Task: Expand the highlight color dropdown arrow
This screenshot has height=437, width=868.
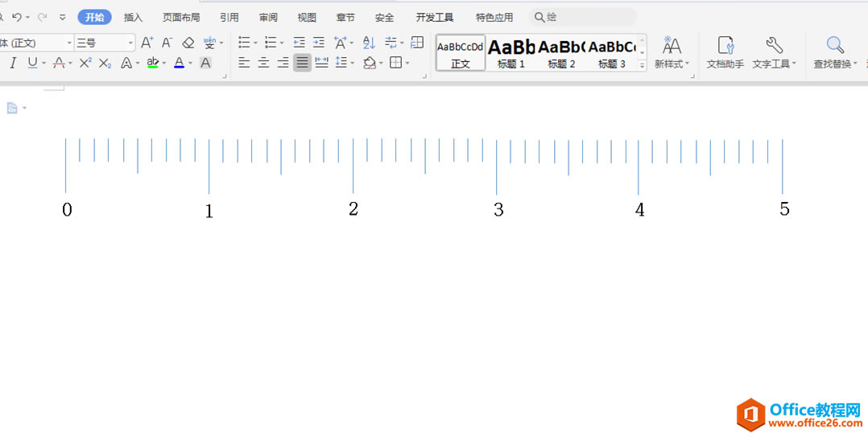Action: tap(164, 63)
